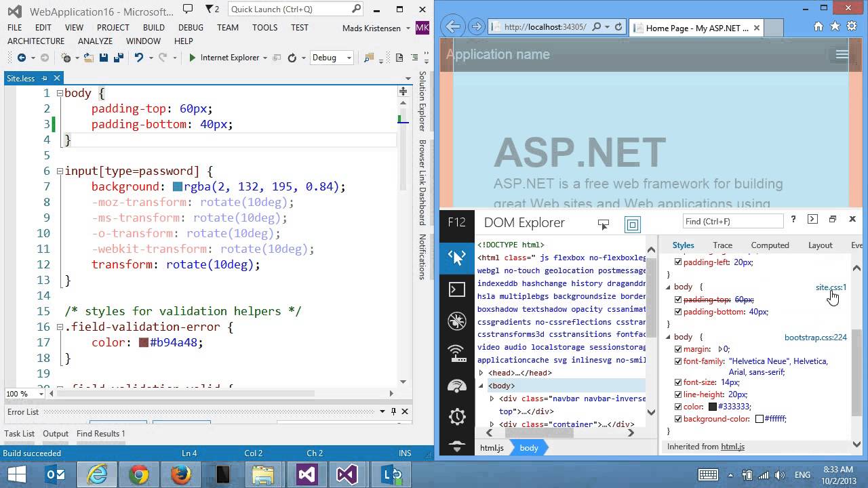Image resolution: width=868 pixels, height=488 pixels.
Task: Open the DOM Explorer tool in F12 sidebar
Action: click(456, 257)
